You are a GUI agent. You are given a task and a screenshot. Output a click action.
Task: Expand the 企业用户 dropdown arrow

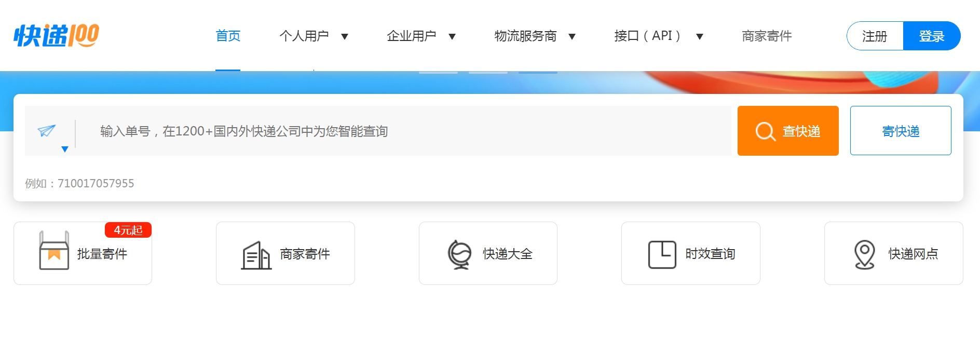[x=452, y=36]
